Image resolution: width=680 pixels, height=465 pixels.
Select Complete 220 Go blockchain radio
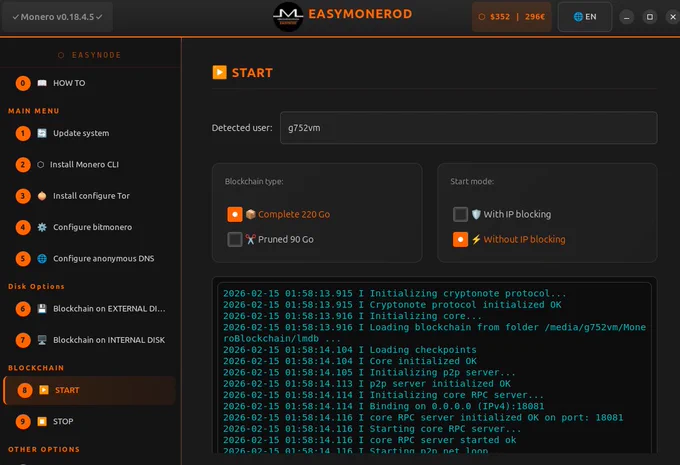coord(235,214)
